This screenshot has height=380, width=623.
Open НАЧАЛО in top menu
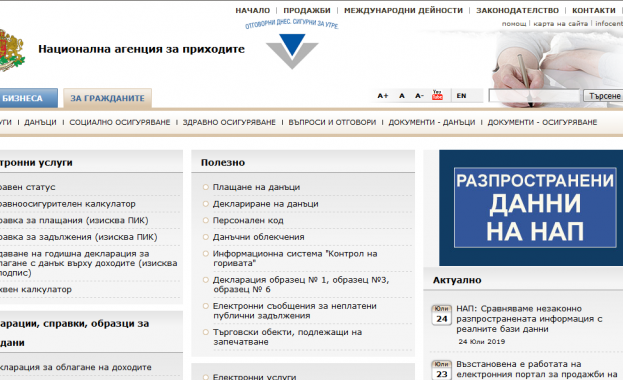(253, 11)
